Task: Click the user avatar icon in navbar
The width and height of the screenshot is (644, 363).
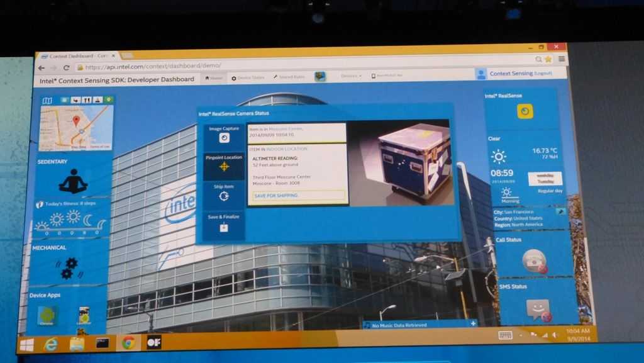Action: pos(480,74)
